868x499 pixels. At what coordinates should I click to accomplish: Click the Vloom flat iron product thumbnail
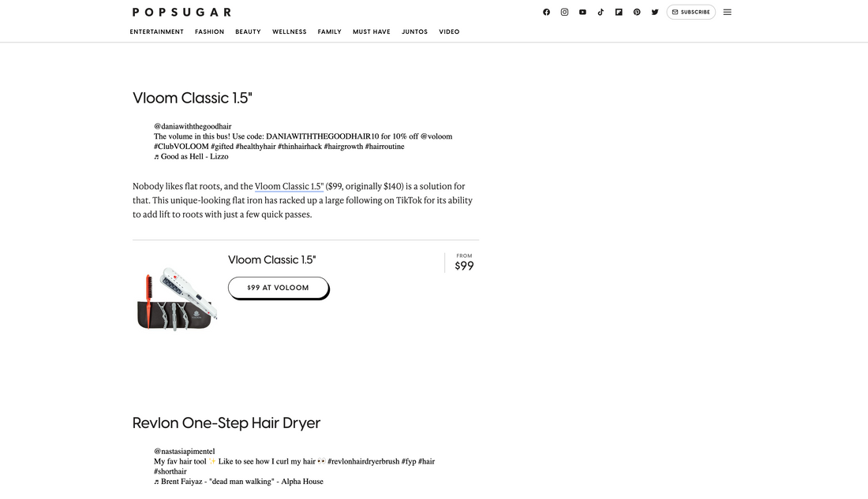tap(177, 299)
